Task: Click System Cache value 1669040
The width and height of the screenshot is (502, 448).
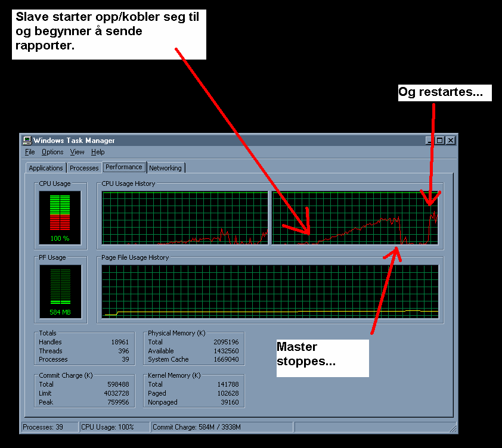Action: pos(226,359)
